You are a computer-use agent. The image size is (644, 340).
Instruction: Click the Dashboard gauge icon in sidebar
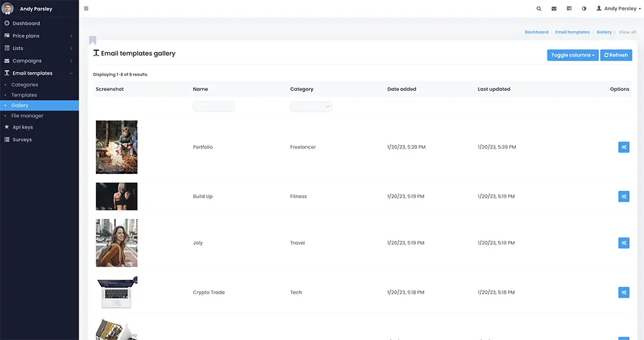point(7,23)
